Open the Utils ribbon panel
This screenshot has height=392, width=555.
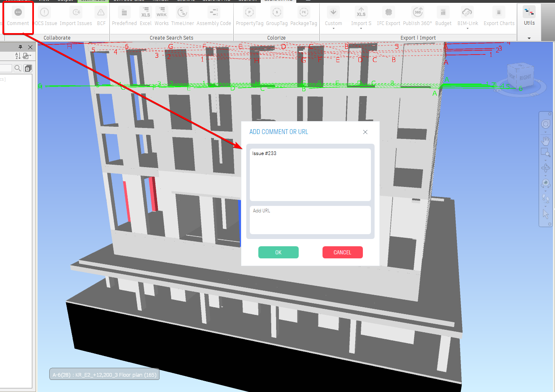point(529,17)
